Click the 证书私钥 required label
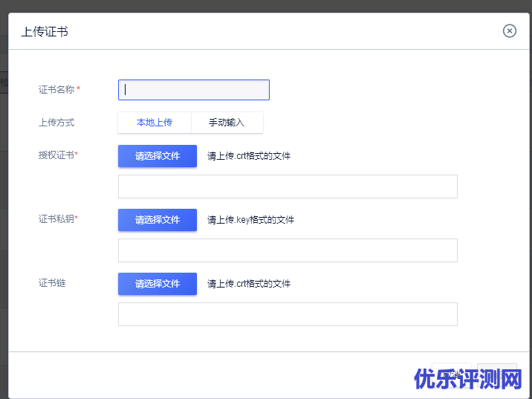 [x=58, y=219]
